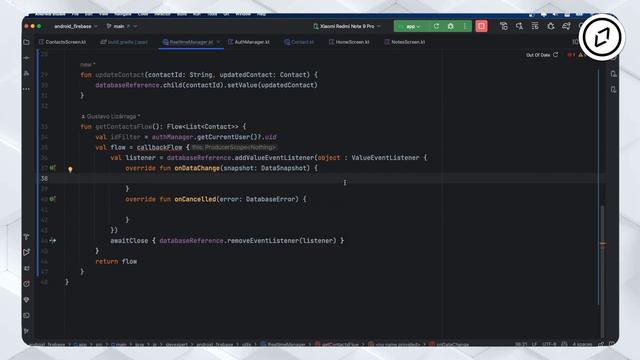The height and width of the screenshot is (360, 640).
Task: Close the RealtimeManager.kt tab
Action: point(218,42)
